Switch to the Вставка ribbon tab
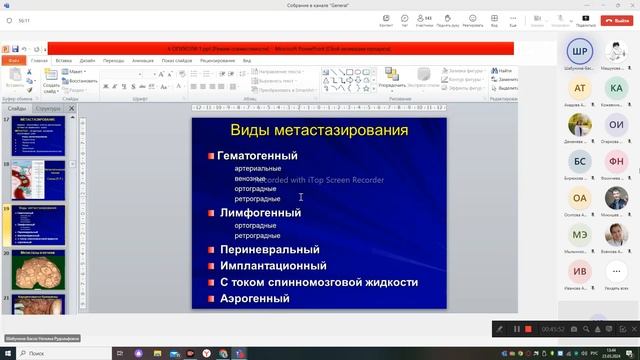640x360 pixels. tap(64, 60)
